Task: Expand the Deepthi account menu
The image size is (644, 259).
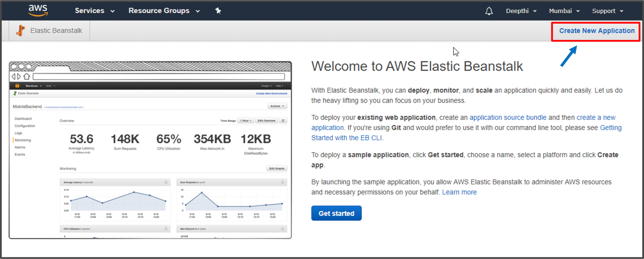Action: pyautogui.click(x=521, y=11)
